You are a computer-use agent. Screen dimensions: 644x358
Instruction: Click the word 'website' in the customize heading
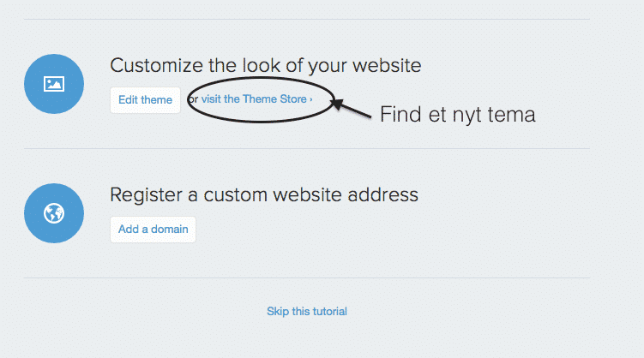pyautogui.click(x=387, y=66)
